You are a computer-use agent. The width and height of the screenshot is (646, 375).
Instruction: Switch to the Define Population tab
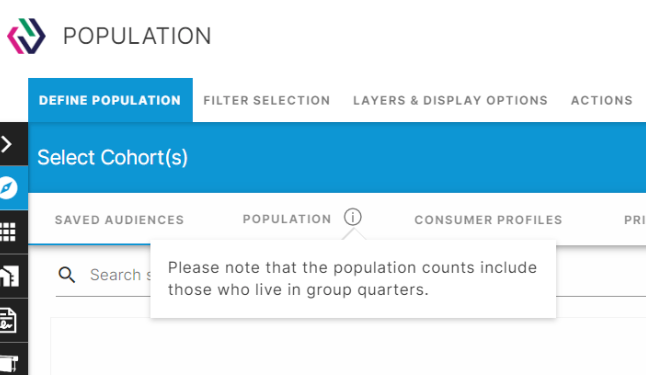point(110,100)
